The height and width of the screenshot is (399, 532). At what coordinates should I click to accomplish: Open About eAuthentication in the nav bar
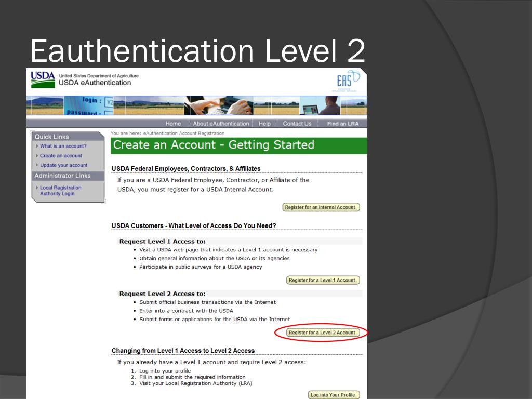point(221,124)
